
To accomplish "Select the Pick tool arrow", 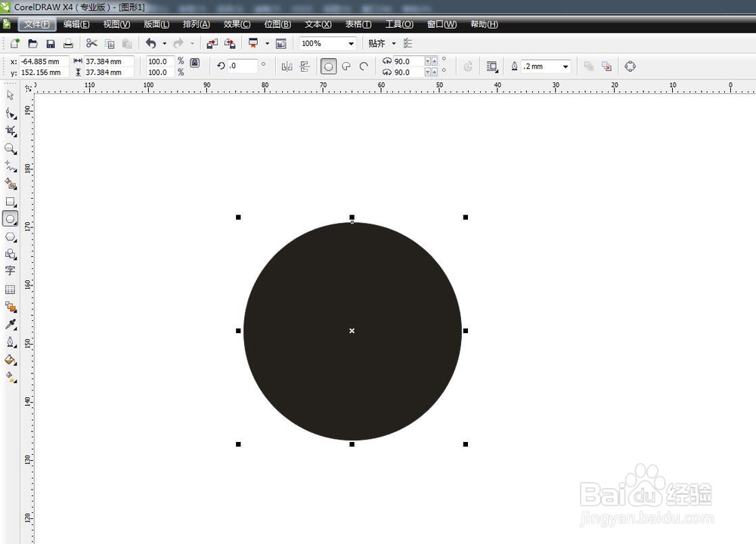I will point(11,95).
